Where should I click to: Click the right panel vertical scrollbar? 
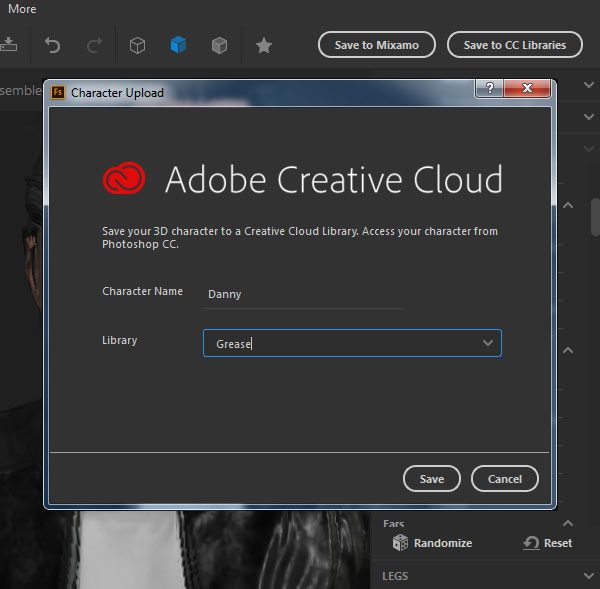pos(595,217)
